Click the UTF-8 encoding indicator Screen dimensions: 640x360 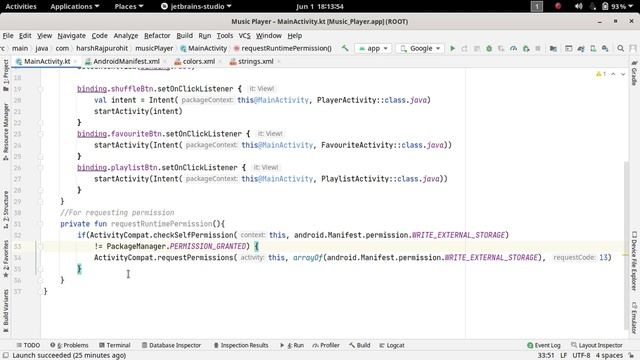(581, 356)
